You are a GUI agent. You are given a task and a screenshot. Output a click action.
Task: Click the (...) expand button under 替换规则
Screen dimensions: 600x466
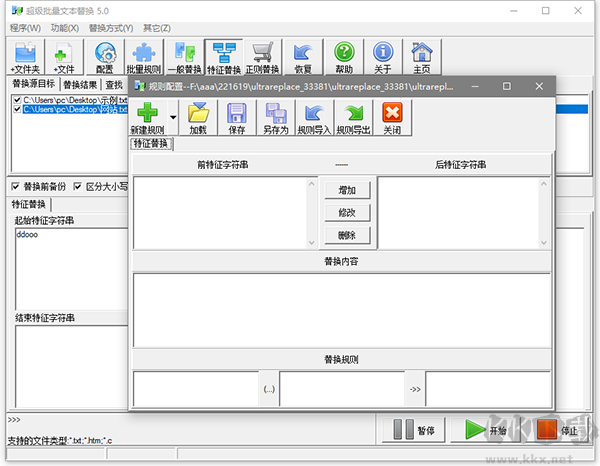tap(267, 388)
